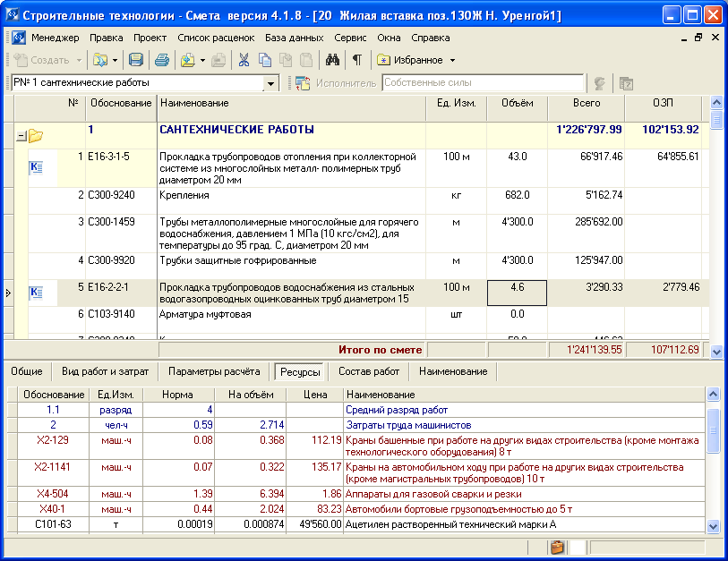Click the K icon in row Е16-2-2-1
This screenshot has height=561, width=728.
pyautogui.click(x=36, y=293)
